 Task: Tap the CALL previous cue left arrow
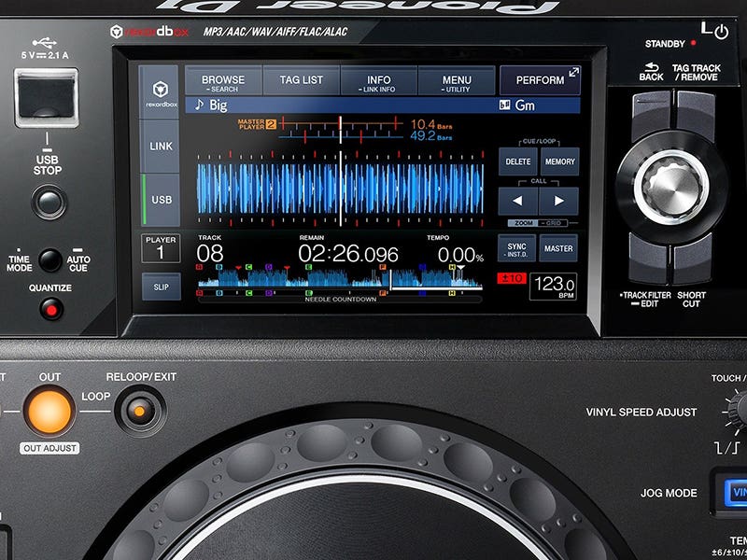(518, 201)
